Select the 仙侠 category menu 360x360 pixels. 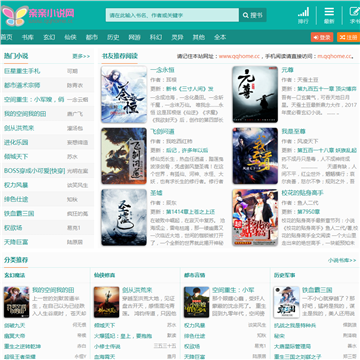click(x=70, y=37)
